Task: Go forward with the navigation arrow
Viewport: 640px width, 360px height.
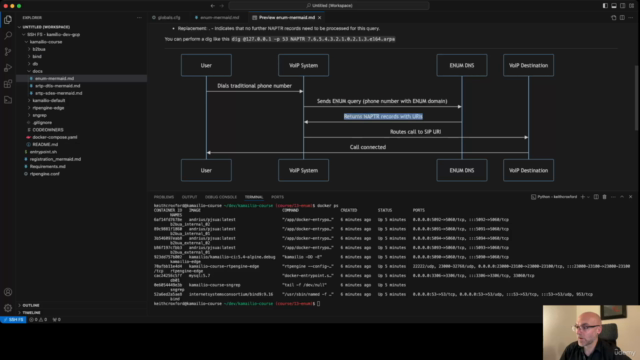Action: (x=222, y=6)
